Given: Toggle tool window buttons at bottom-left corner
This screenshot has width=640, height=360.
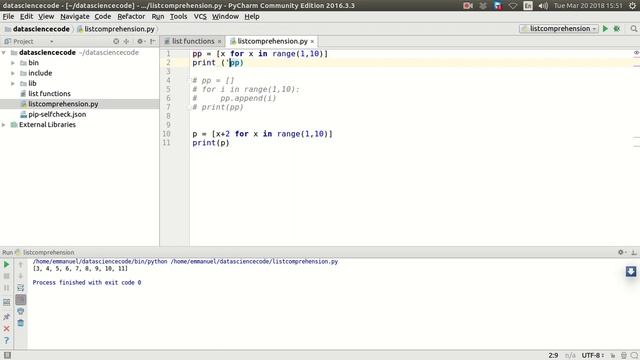Looking at the screenshot, I should point(7,355).
